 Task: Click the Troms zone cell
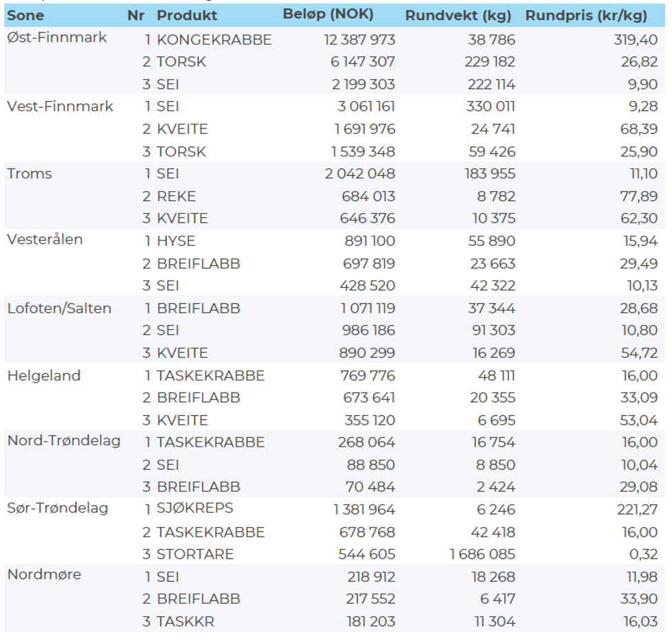coord(30,173)
